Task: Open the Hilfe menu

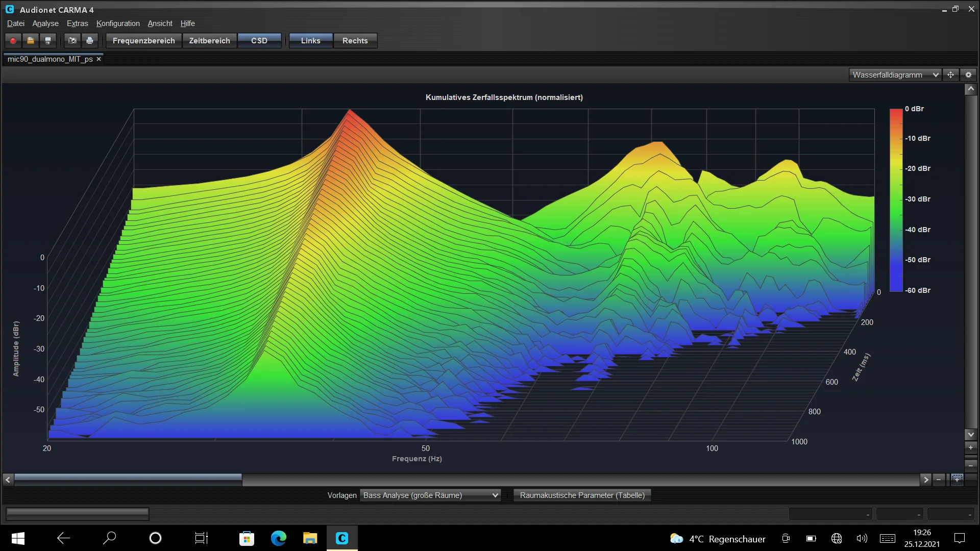Action: pos(188,23)
